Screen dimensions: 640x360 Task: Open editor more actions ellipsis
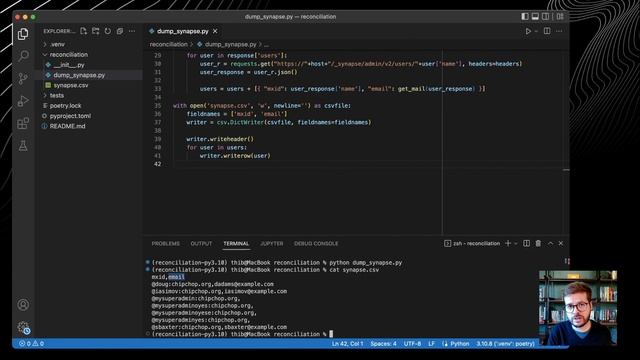[559, 31]
